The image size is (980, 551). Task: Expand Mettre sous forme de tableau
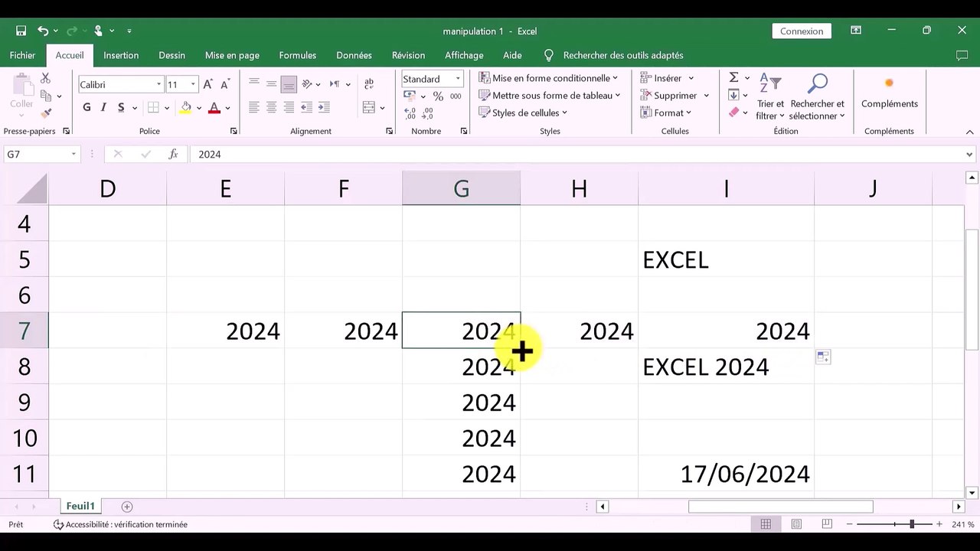tap(550, 96)
